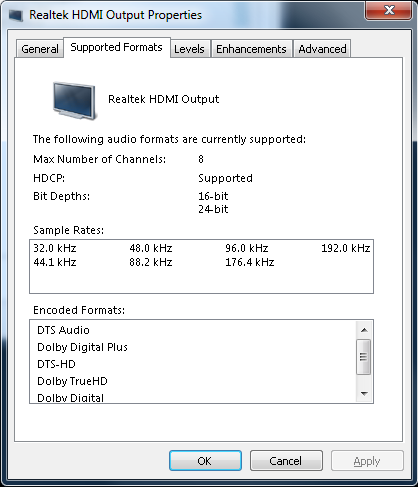Click the title bar speaker device icon
Viewport: 418px width, 490px height.
[x=16, y=15]
